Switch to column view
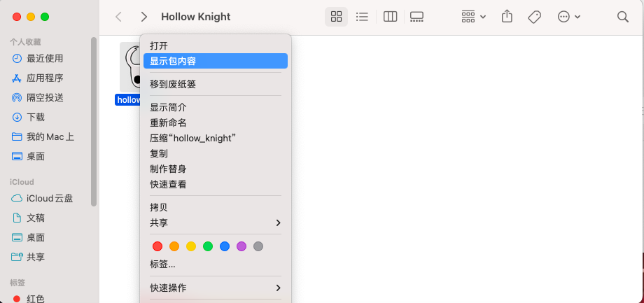 (391, 17)
